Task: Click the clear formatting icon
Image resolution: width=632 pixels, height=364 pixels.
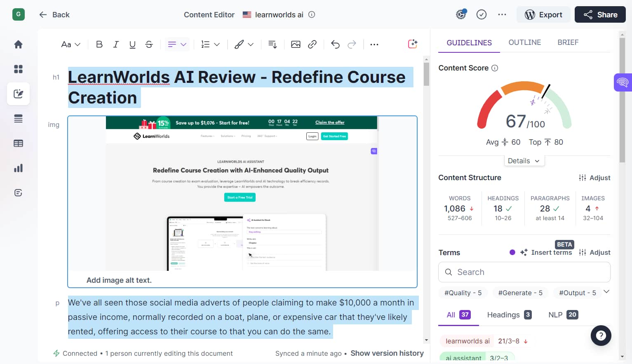Action: 273,45
